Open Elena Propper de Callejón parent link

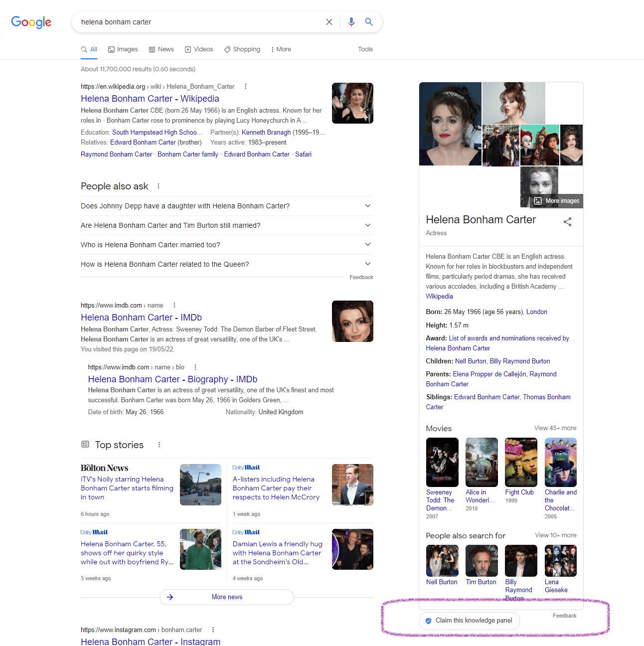[489, 374]
